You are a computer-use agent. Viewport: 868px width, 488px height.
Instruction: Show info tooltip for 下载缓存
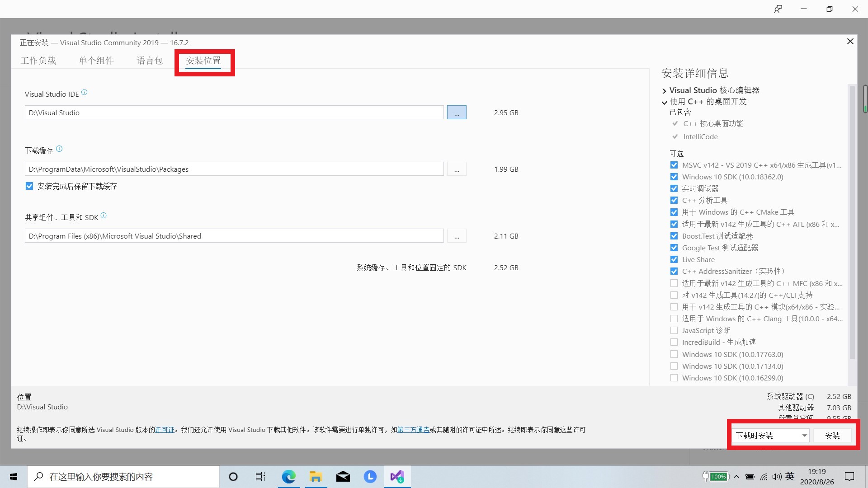click(x=59, y=148)
